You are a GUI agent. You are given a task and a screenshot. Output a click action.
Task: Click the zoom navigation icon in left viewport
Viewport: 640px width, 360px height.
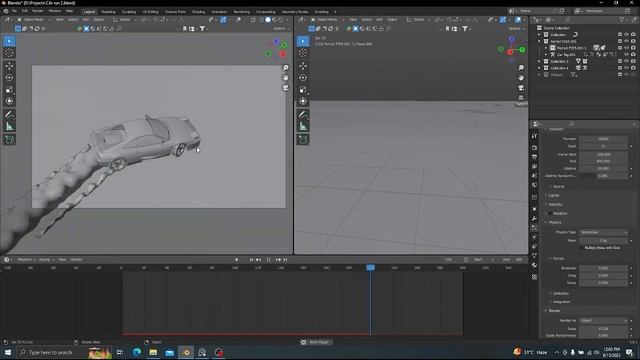click(286, 68)
